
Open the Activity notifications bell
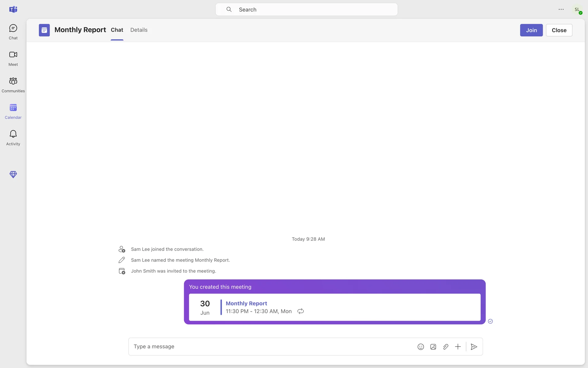[x=13, y=138]
